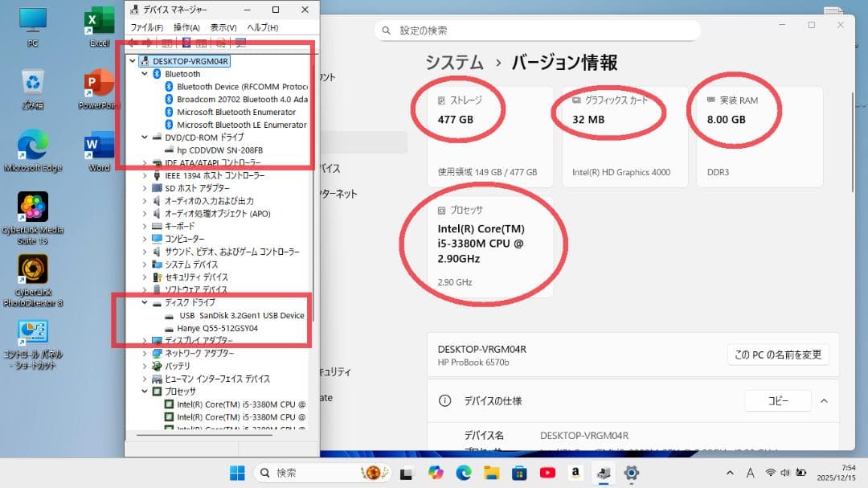Open the PC desktop icon
The height and width of the screenshot is (488, 868).
(x=33, y=27)
